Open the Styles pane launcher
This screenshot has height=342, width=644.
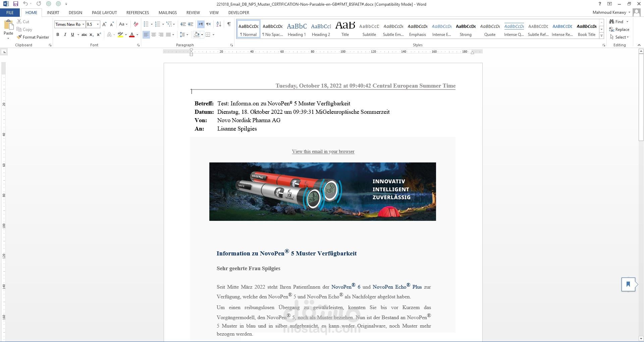pos(604,45)
